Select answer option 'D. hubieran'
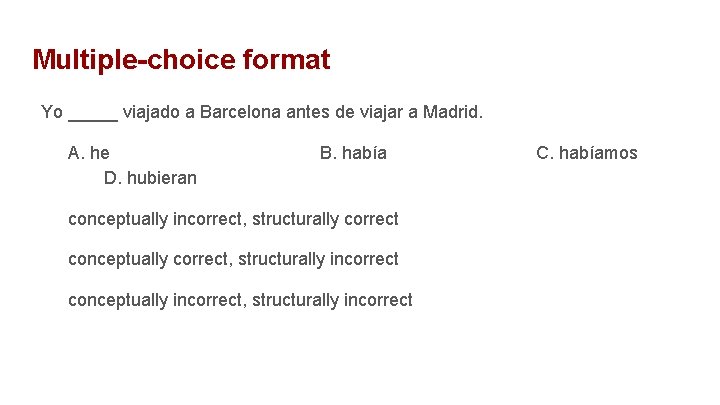Viewport: 720px width, 405px height. pos(150,178)
